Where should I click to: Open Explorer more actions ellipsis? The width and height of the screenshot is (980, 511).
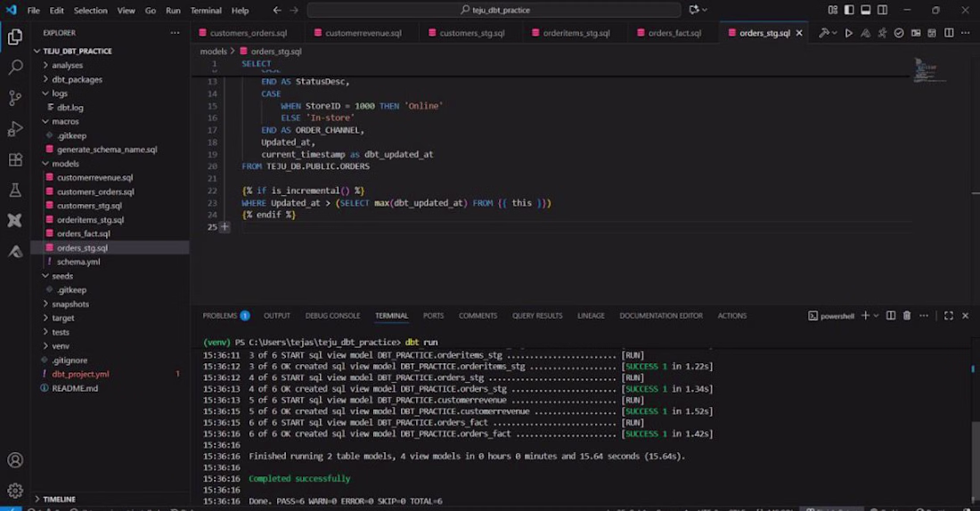pyautogui.click(x=175, y=32)
